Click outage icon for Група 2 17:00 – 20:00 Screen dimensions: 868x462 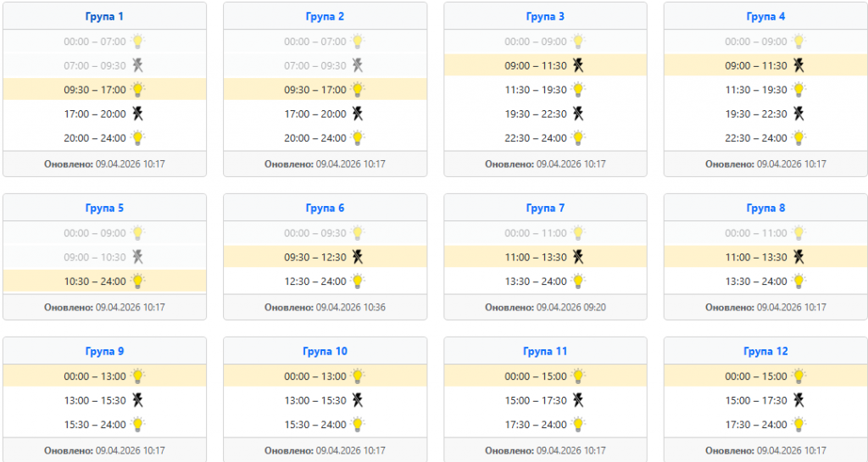click(358, 114)
